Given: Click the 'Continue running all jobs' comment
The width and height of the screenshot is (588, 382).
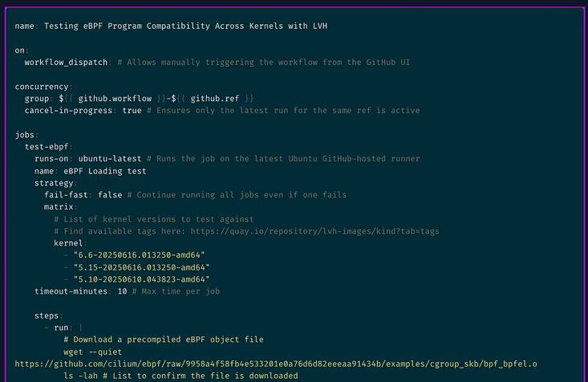Looking at the screenshot, I should [237, 195].
